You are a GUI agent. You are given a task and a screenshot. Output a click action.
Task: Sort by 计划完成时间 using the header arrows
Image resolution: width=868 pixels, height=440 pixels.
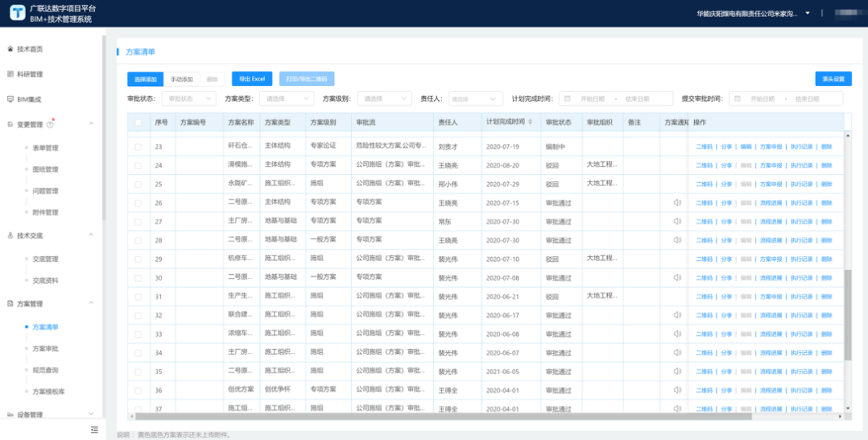531,122
